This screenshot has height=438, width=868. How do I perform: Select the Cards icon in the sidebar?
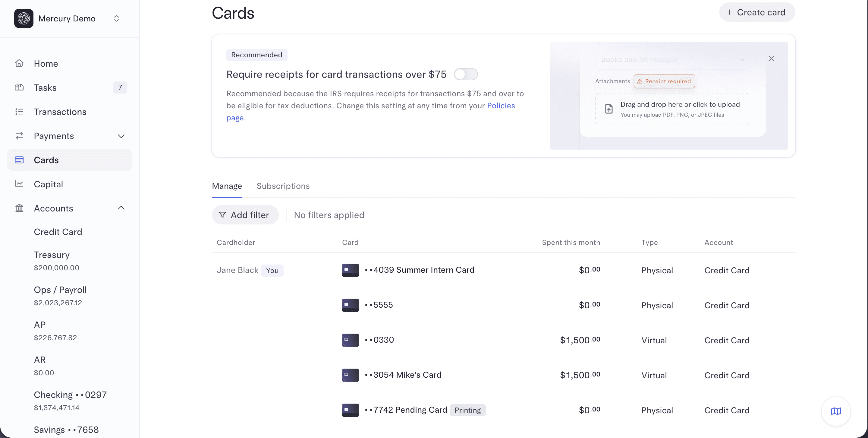click(19, 160)
